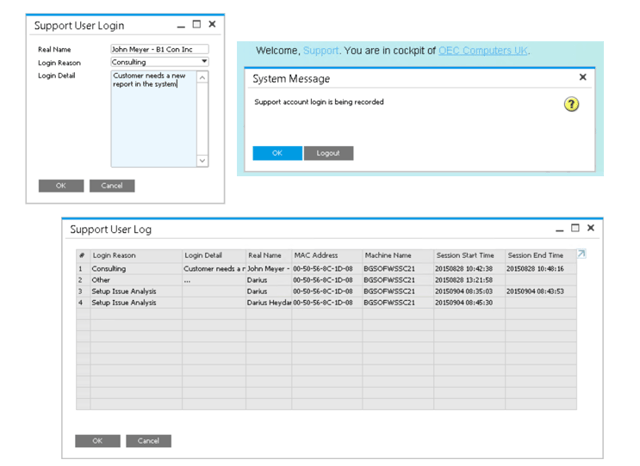Click the Login Reason column header
Screen dimensions: 640x466
(x=136, y=255)
